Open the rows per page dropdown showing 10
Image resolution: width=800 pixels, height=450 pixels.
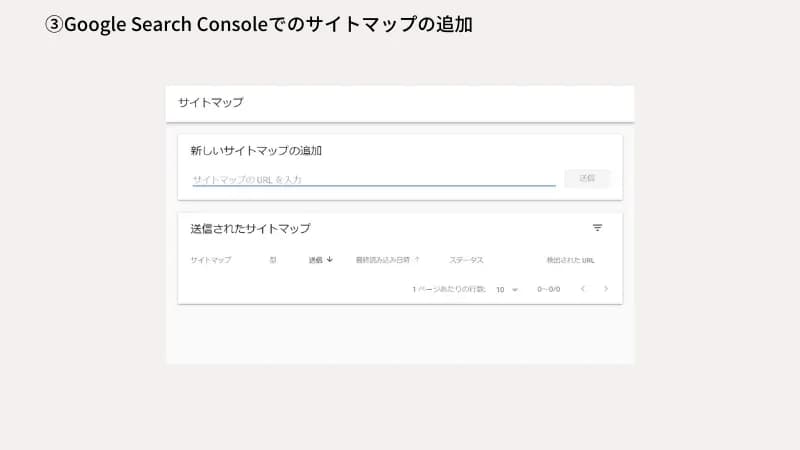click(x=507, y=289)
